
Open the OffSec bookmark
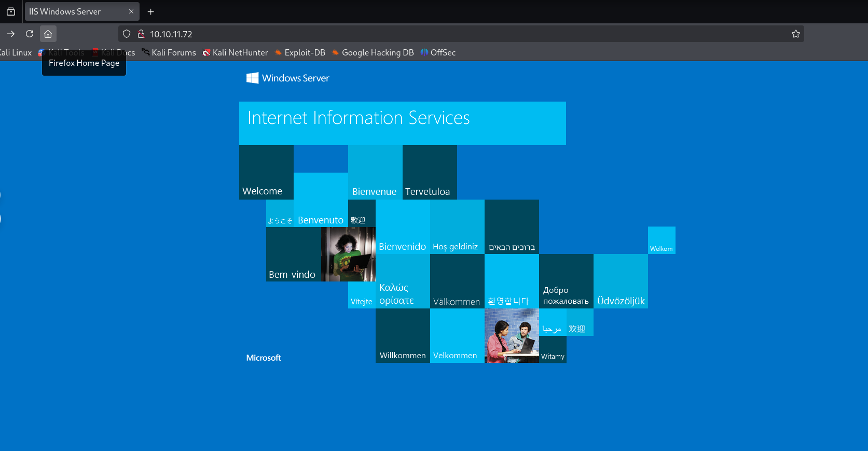point(438,53)
